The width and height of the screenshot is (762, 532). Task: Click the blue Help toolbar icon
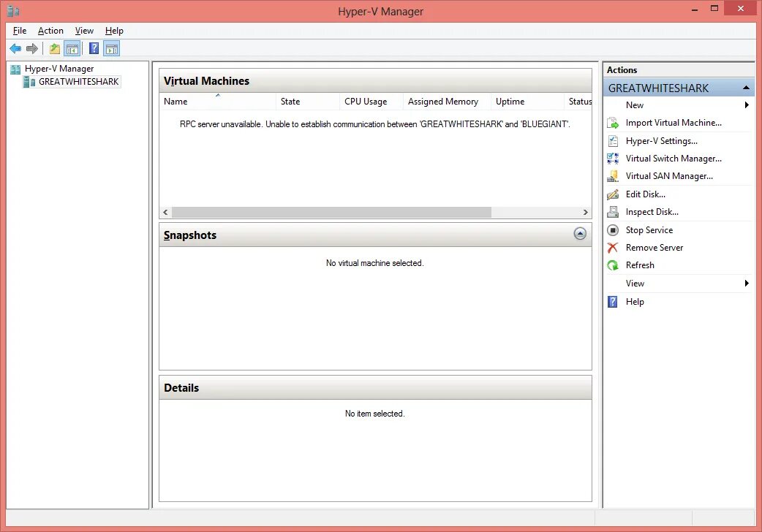pos(94,48)
